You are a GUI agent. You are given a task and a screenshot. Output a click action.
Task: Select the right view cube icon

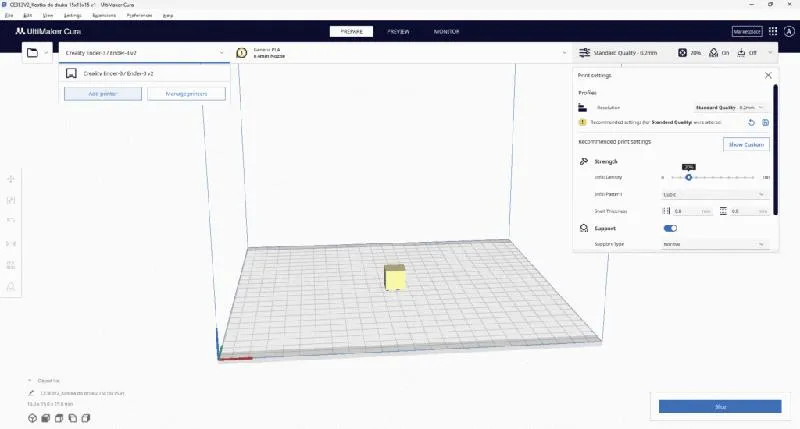click(x=86, y=418)
